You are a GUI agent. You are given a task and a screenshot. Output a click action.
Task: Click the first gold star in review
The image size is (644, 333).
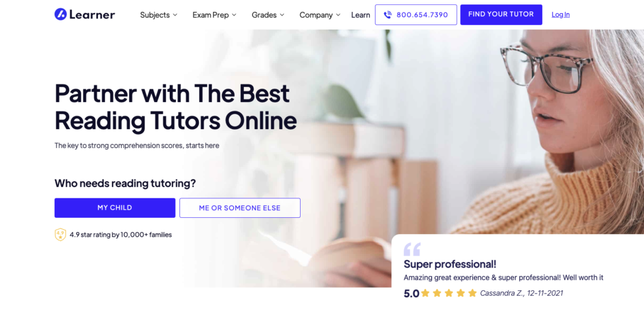click(425, 293)
